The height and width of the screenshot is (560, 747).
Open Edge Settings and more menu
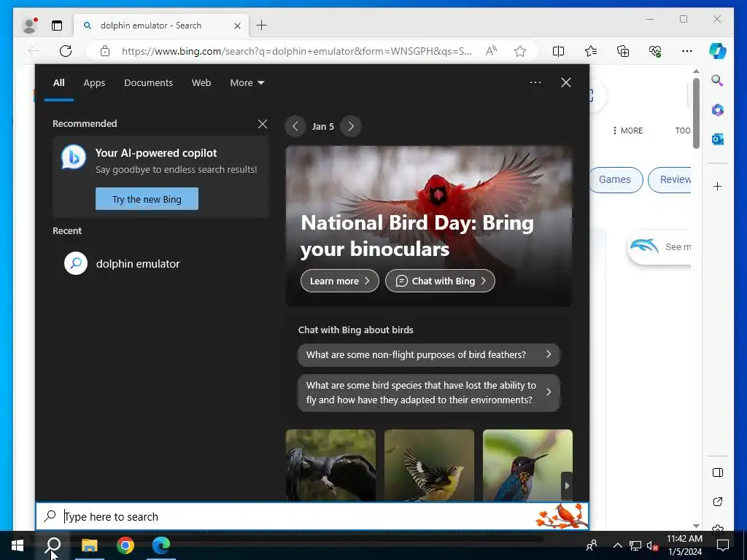click(x=687, y=51)
